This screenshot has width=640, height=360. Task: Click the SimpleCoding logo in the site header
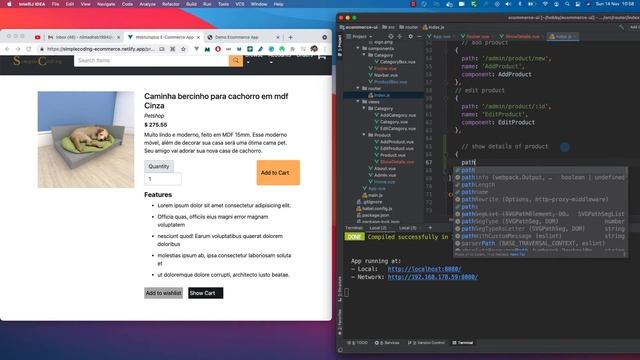(x=37, y=61)
